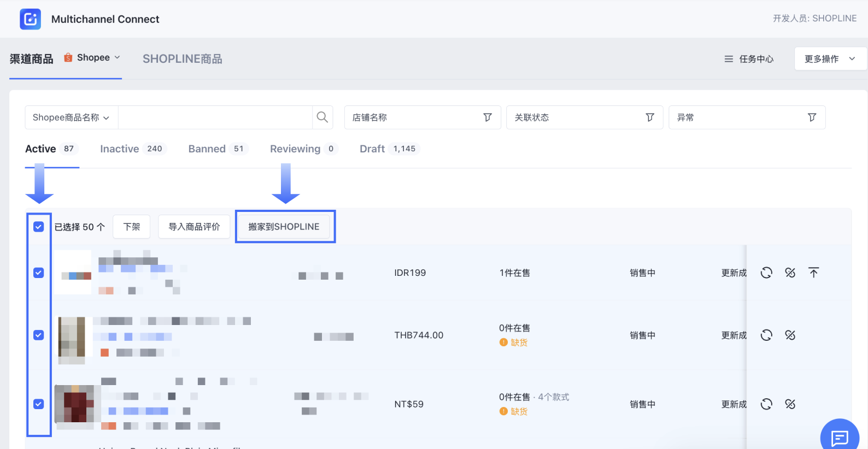Open the Shopee channel dropdown
The height and width of the screenshot is (449, 868).
92,57
